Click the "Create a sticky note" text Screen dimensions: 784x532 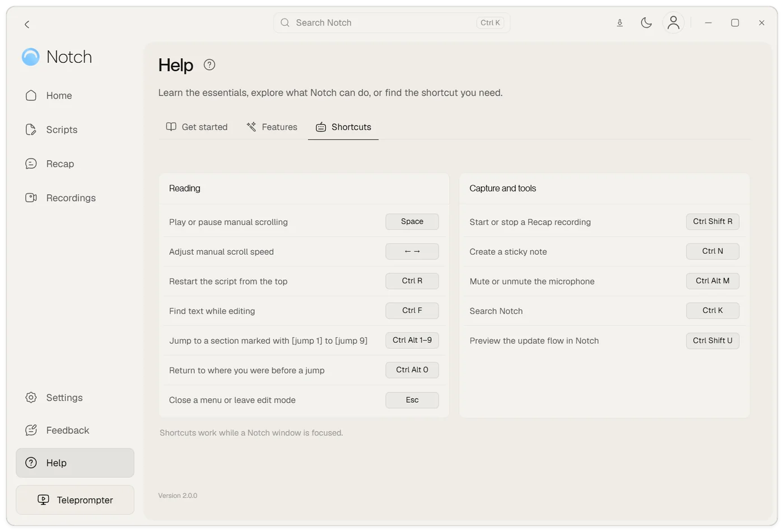508,252
